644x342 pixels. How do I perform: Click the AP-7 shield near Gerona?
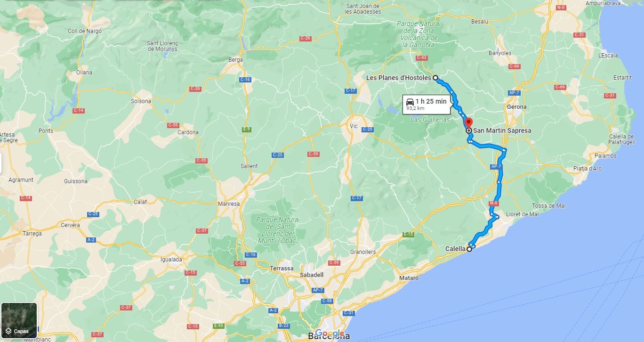514,93
